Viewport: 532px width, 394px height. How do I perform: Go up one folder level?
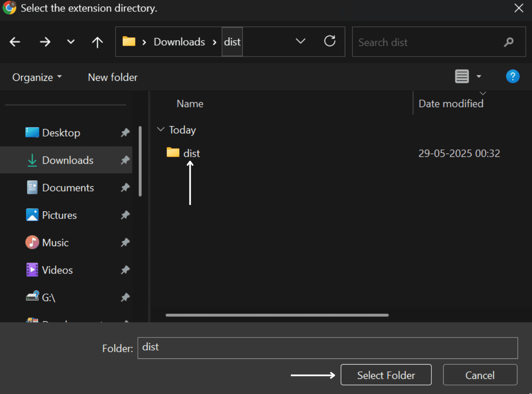[x=97, y=42]
